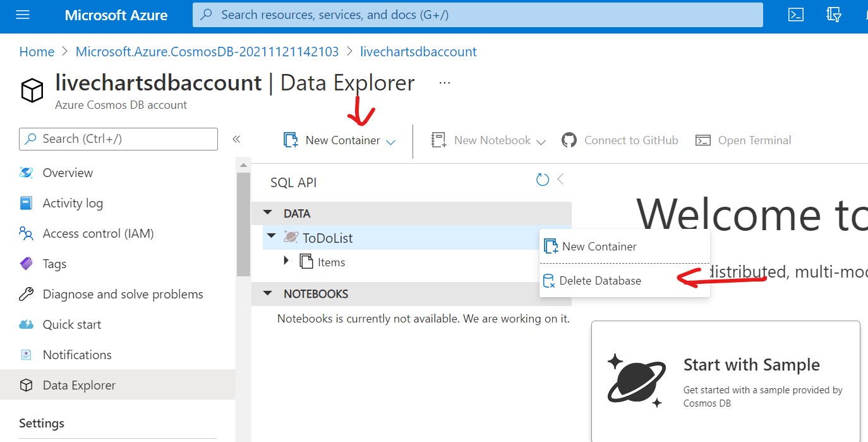Click the Connect to GitHub icon
868x442 pixels.
point(569,140)
